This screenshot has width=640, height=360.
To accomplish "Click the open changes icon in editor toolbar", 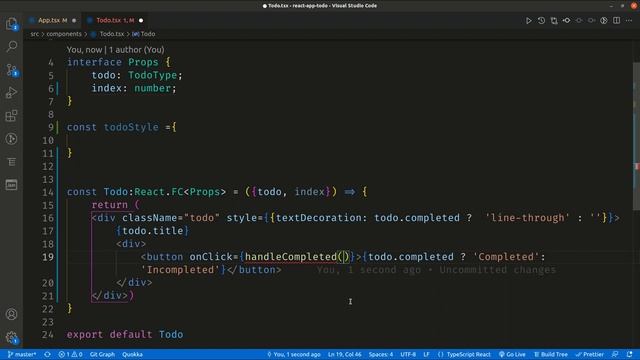I will point(554,20).
